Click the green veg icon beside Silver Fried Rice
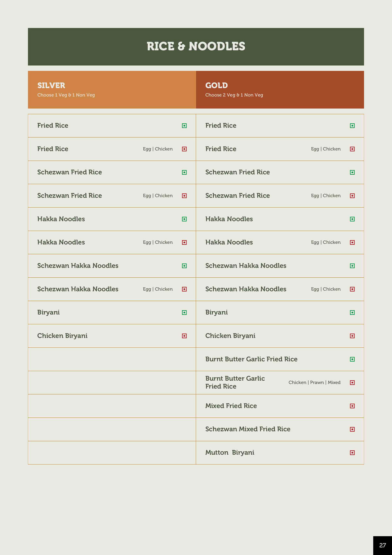The height and width of the screenshot is (555, 392). click(184, 126)
